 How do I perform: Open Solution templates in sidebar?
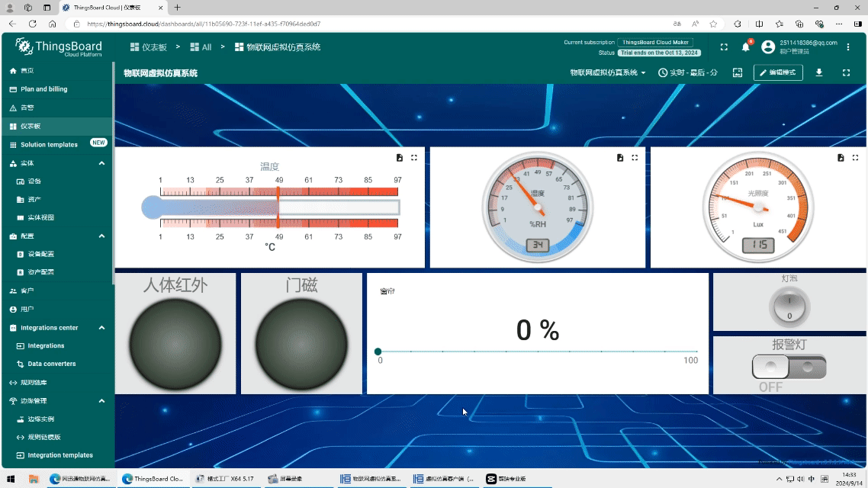pos(49,145)
